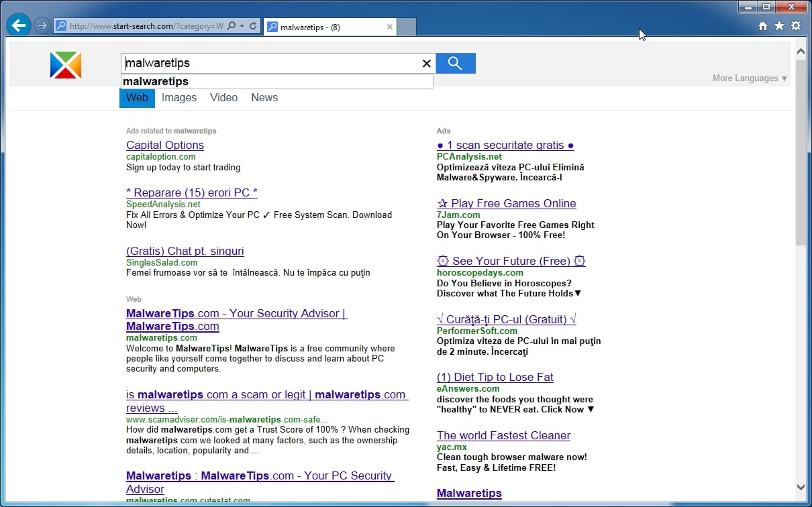Switch to the Web results tab
Image resolution: width=812 pixels, height=507 pixels.
point(137,98)
